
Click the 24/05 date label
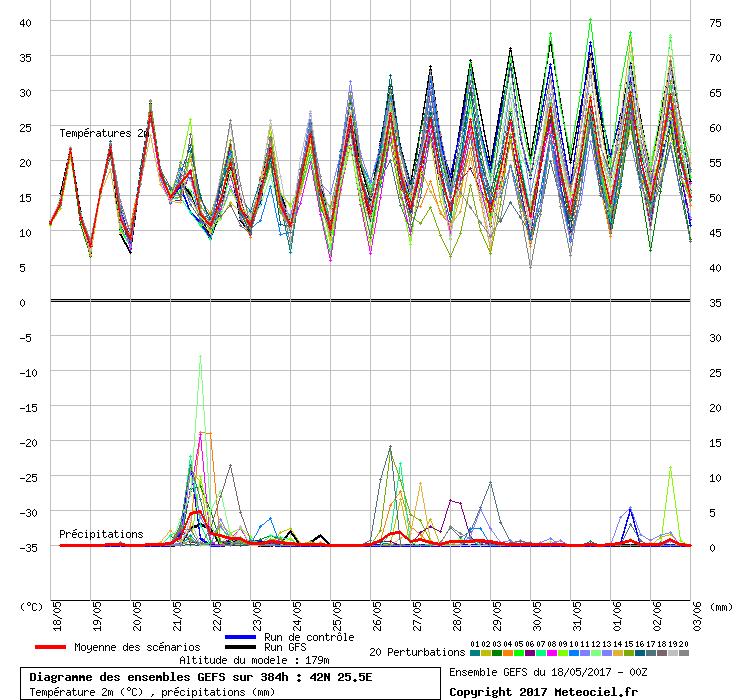coord(297,616)
